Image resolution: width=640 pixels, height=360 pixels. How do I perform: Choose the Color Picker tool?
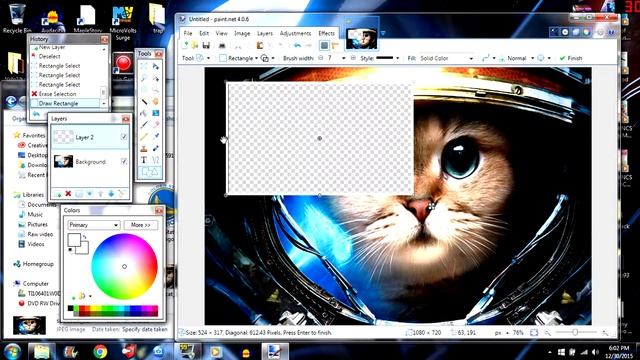tap(156, 136)
